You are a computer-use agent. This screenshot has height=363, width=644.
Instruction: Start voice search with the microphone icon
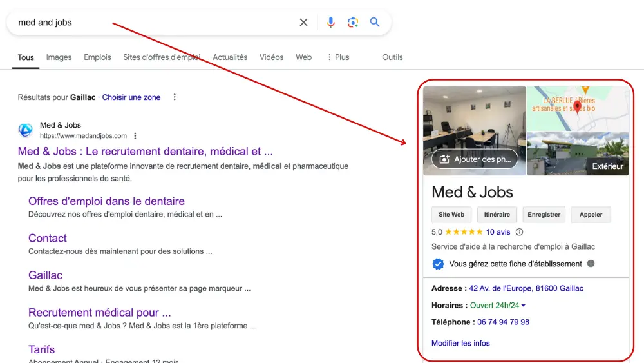click(330, 22)
